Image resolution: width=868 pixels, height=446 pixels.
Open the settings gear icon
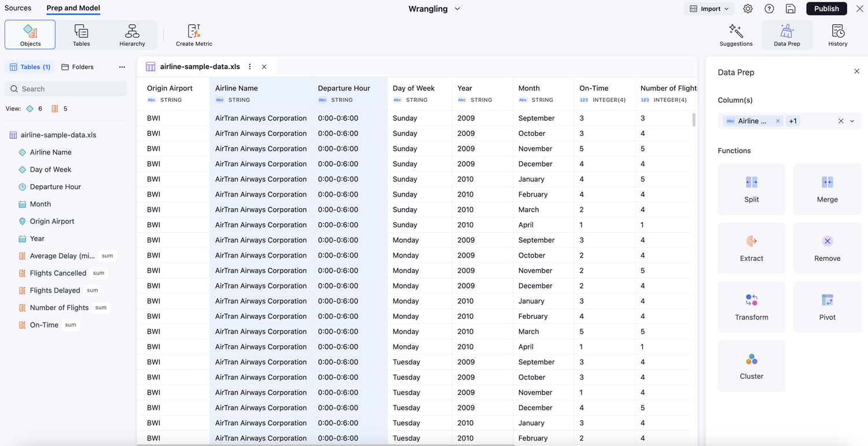click(x=748, y=9)
